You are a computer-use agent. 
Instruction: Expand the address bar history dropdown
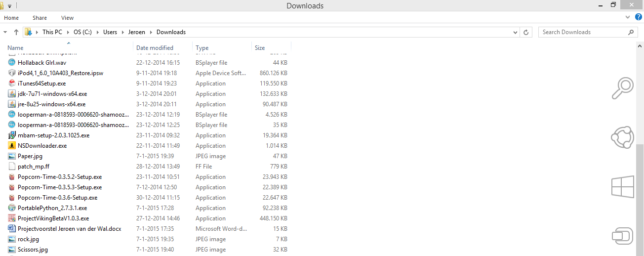(516, 32)
